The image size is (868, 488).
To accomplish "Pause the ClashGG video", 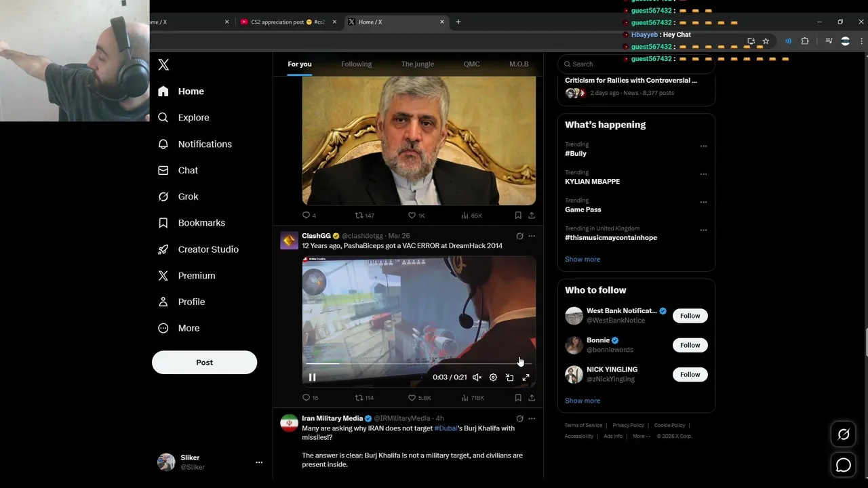I will coord(313,378).
